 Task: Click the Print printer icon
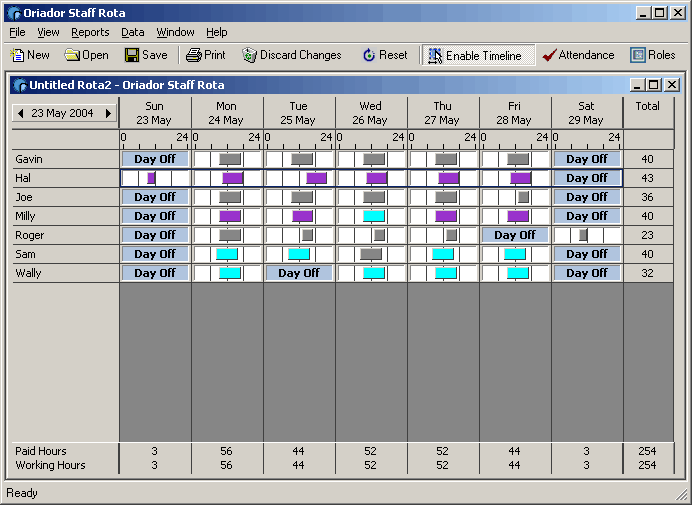pos(193,55)
